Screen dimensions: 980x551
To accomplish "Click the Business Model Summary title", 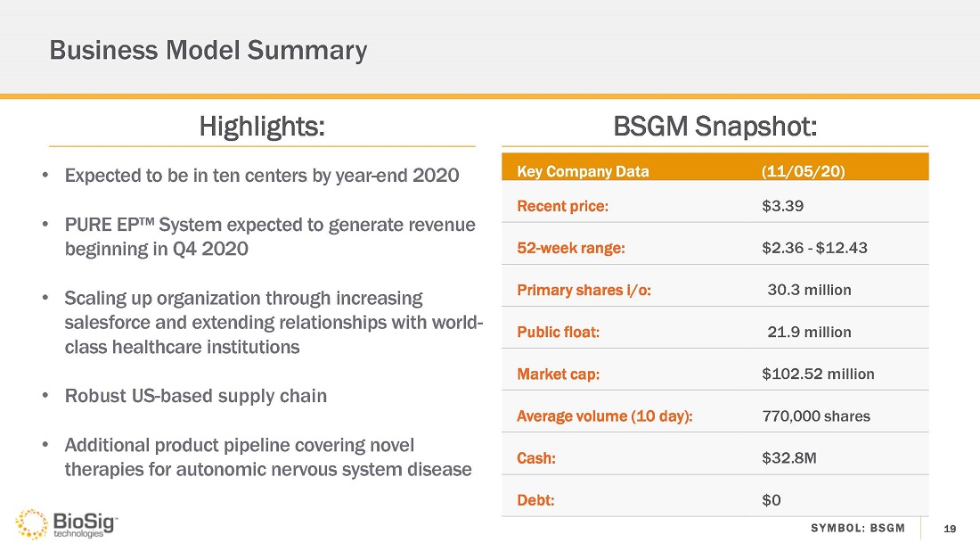I will (208, 50).
